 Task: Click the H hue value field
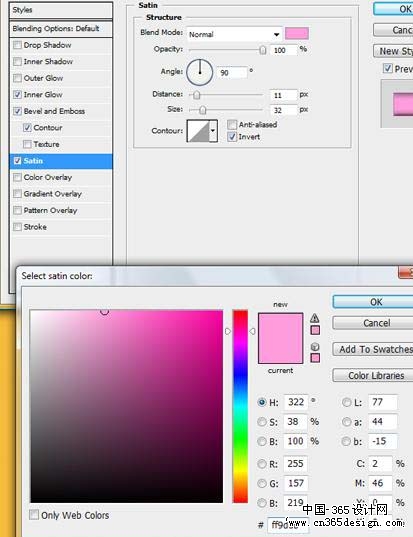click(x=296, y=402)
